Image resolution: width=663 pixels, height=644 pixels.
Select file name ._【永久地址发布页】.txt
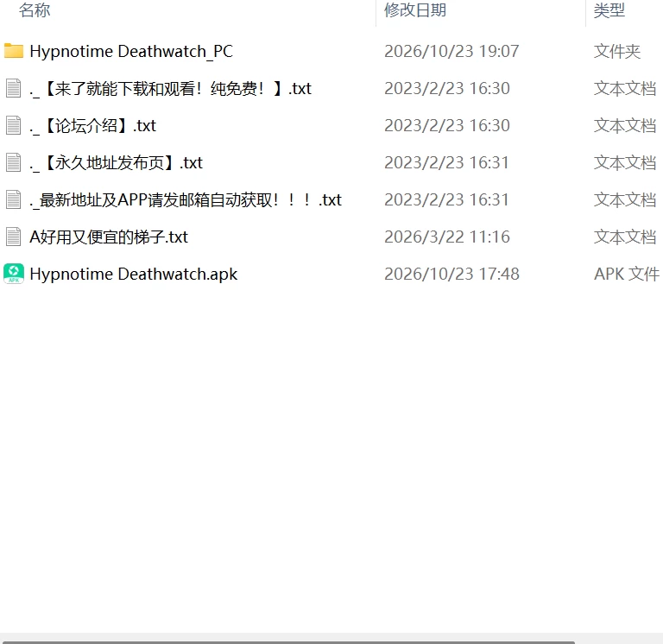pyautogui.click(x=116, y=163)
